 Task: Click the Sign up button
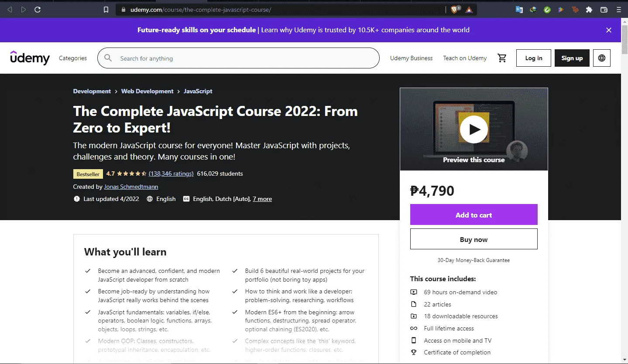pos(572,58)
